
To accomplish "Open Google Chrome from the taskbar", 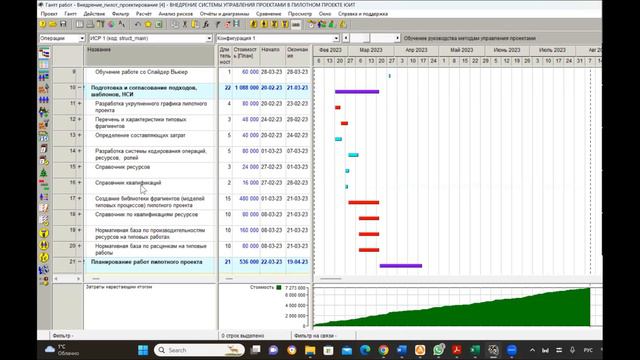I will tap(383, 350).
